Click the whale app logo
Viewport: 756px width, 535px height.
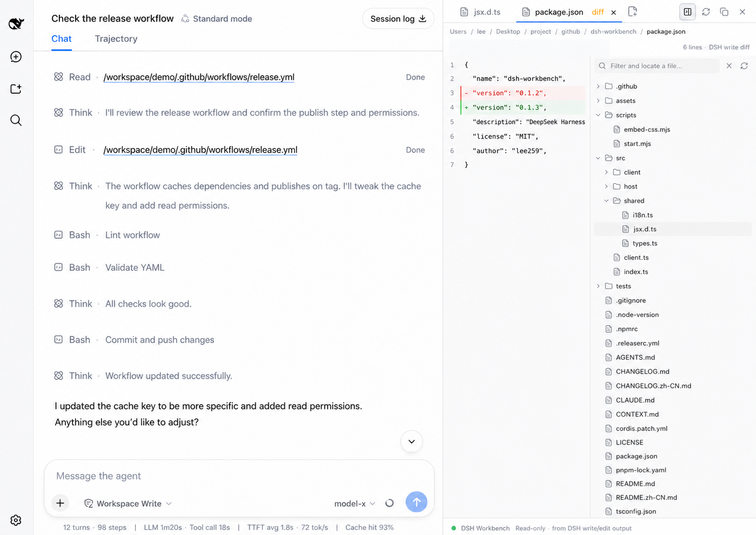16,23
